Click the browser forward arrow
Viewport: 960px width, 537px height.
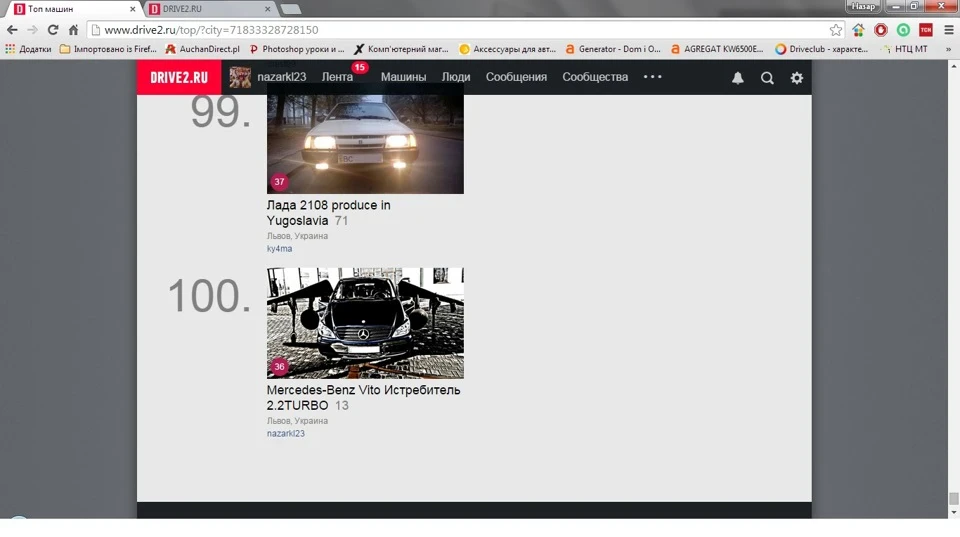coord(32,30)
